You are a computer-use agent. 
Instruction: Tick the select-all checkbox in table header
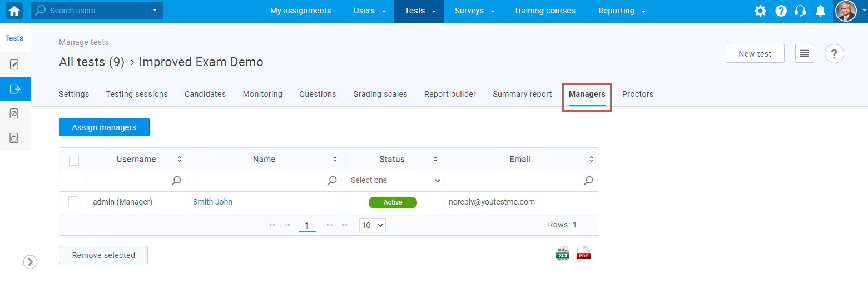74,161
